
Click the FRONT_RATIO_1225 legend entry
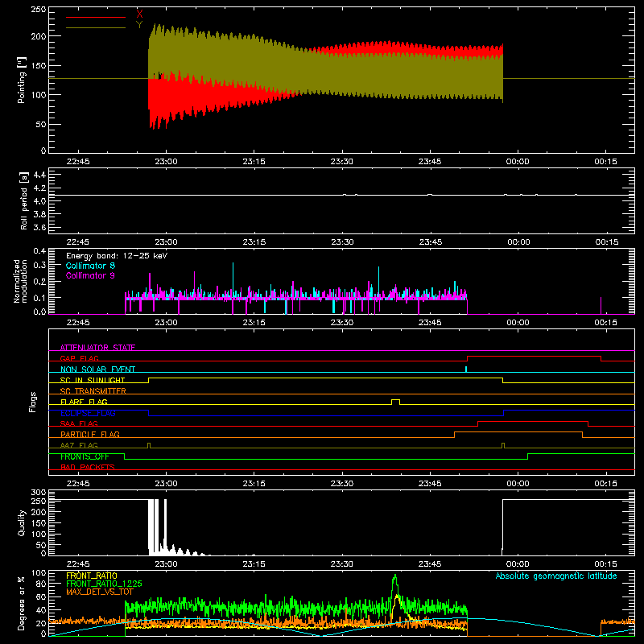(104, 584)
